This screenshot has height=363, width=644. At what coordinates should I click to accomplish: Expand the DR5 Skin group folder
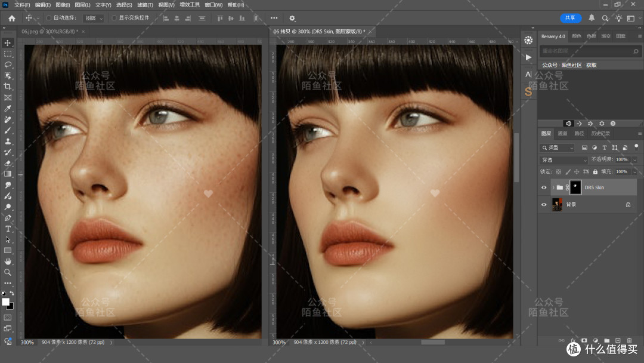click(x=553, y=187)
